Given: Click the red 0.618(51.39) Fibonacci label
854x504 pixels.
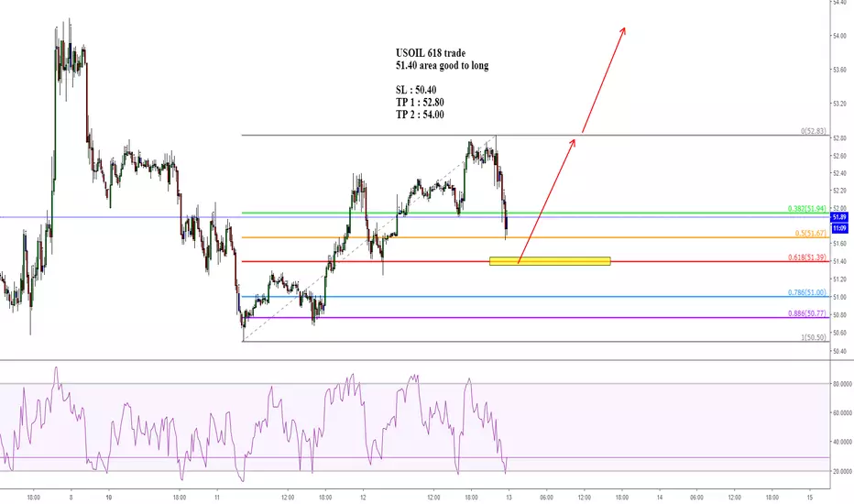Looking at the screenshot, I should 806,257.
